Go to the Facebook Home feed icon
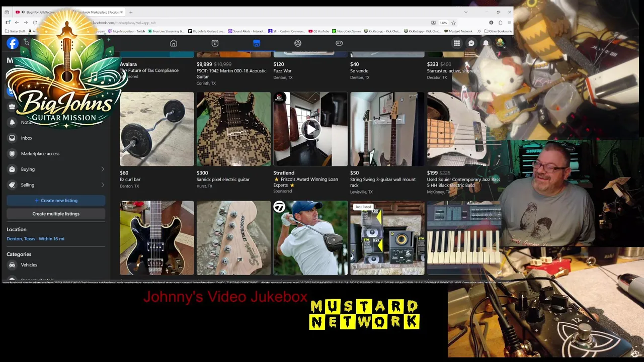The height and width of the screenshot is (362, 644). pos(174,43)
